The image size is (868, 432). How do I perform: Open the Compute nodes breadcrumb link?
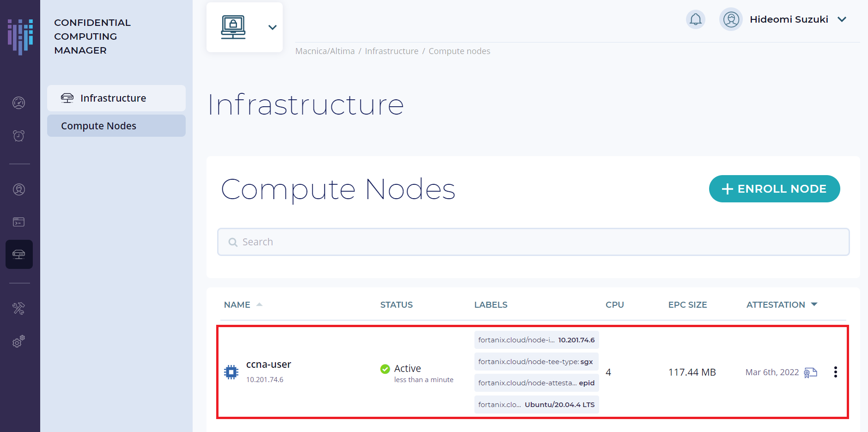[460, 51]
